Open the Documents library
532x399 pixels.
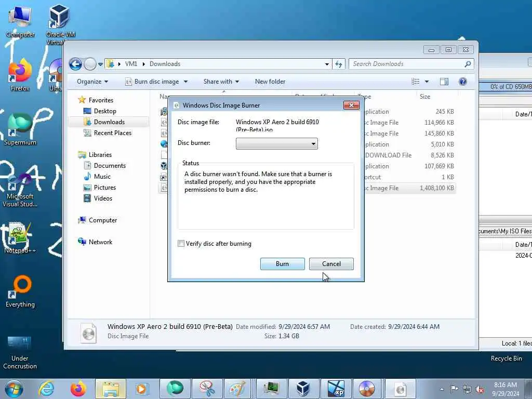[105, 166]
